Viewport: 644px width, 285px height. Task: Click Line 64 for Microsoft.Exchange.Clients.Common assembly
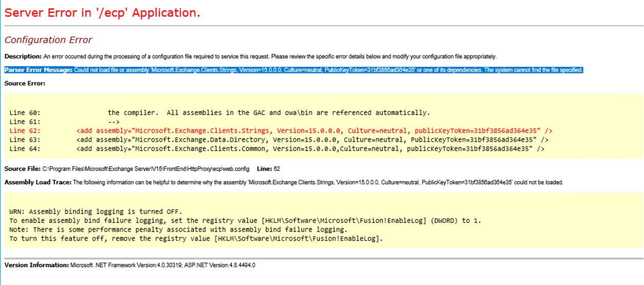277,149
